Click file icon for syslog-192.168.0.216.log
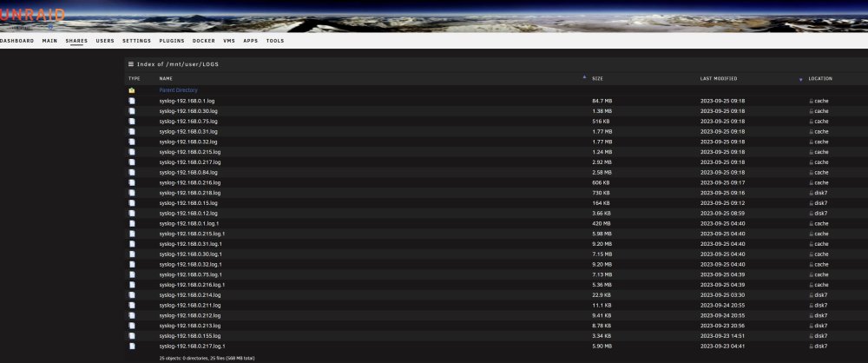This screenshot has height=363, width=868. pos(132,182)
